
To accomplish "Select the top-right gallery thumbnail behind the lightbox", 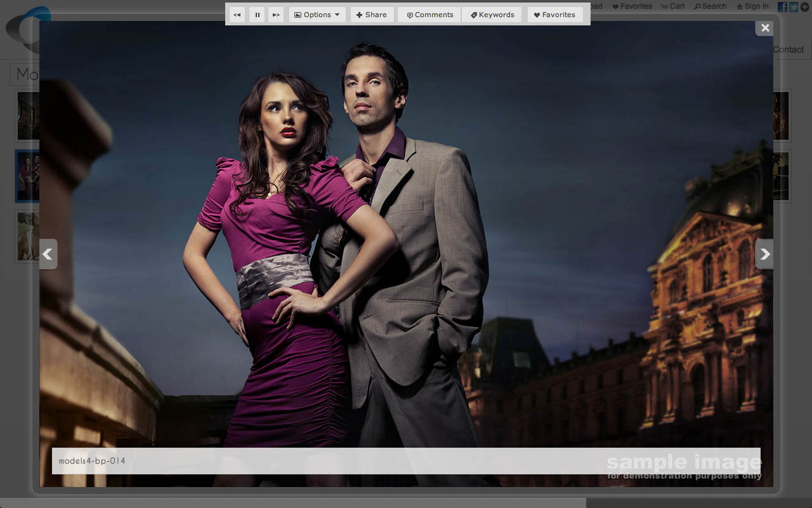I will tap(782, 116).
